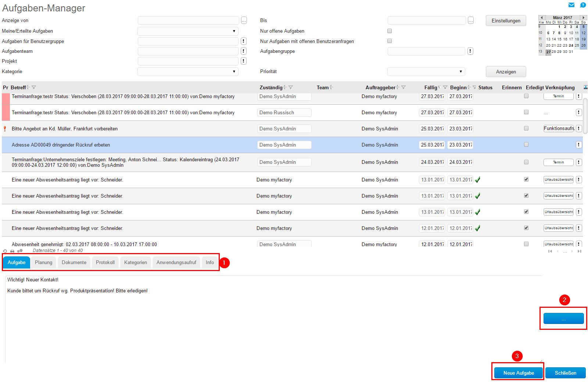
Task: Enable Nur offene Aufgaben checkbox
Action: [390, 31]
